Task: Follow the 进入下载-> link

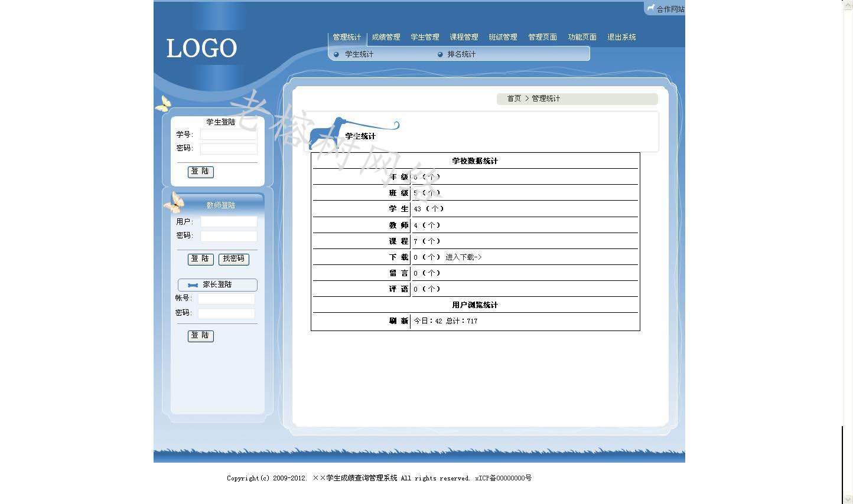Action: point(464,257)
